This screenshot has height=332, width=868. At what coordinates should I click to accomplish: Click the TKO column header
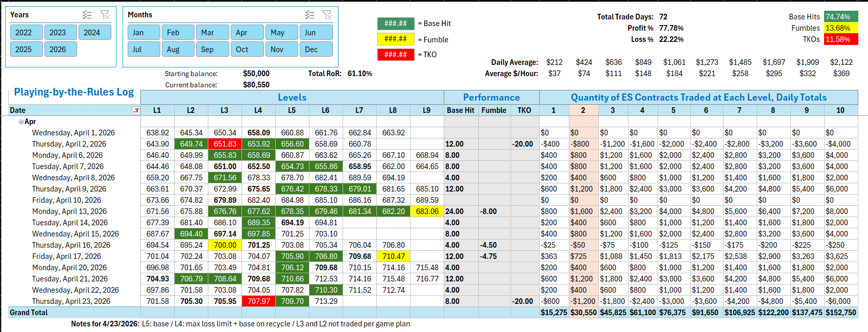pyautogui.click(x=524, y=110)
